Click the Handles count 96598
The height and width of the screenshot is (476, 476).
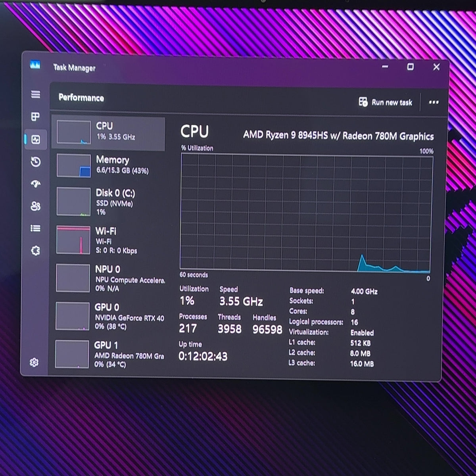pos(267,329)
